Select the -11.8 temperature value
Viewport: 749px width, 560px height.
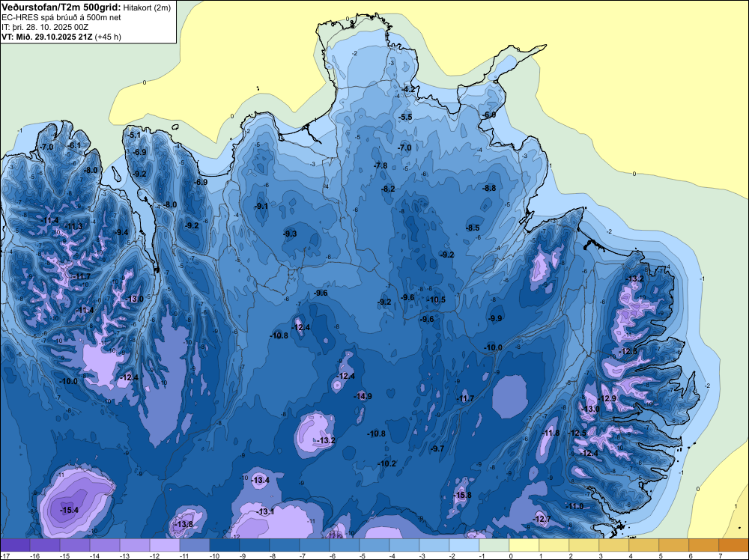[x=551, y=433]
